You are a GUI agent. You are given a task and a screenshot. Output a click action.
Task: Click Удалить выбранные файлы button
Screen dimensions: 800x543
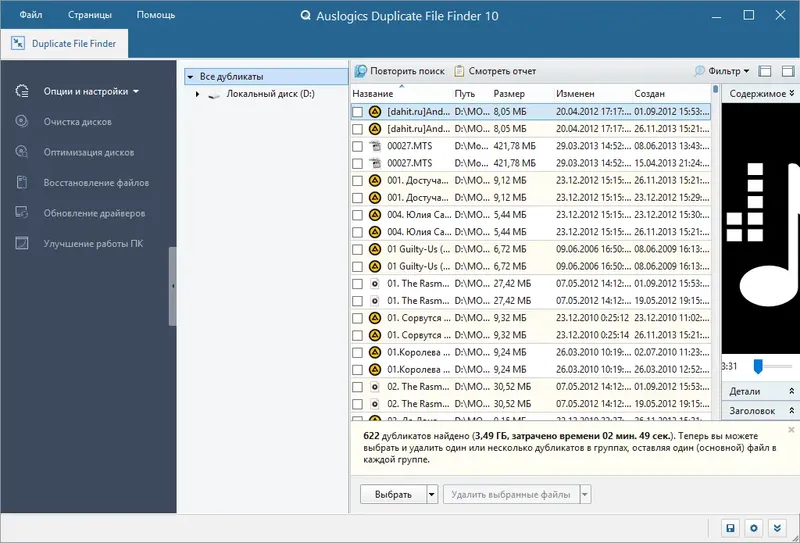coord(511,494)
